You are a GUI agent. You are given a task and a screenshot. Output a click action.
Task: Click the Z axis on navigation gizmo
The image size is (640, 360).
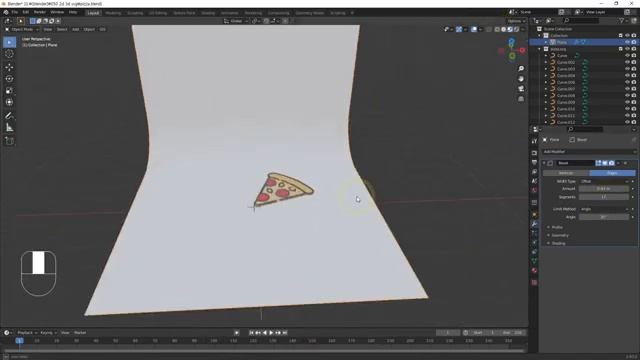(x=512, y=41)
